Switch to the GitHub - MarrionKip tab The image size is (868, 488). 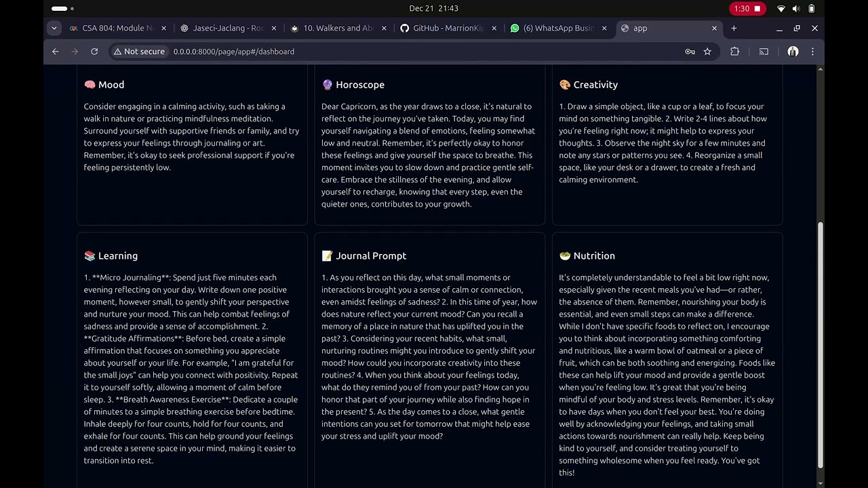(x=449, y=28)
